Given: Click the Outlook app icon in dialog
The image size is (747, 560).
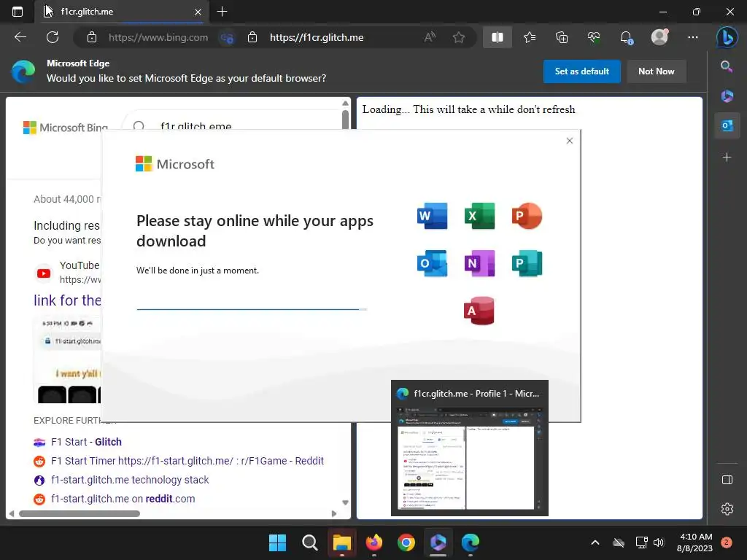Looking at the screenshot, I should point(432,262).
